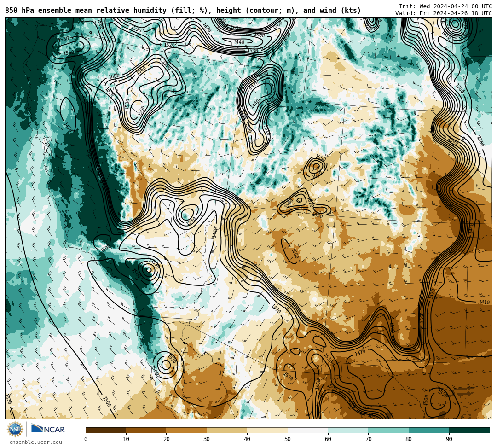This screenshot has width=497, height=448.
Task: Click the NCAR logo
Action: pos(48,429)
